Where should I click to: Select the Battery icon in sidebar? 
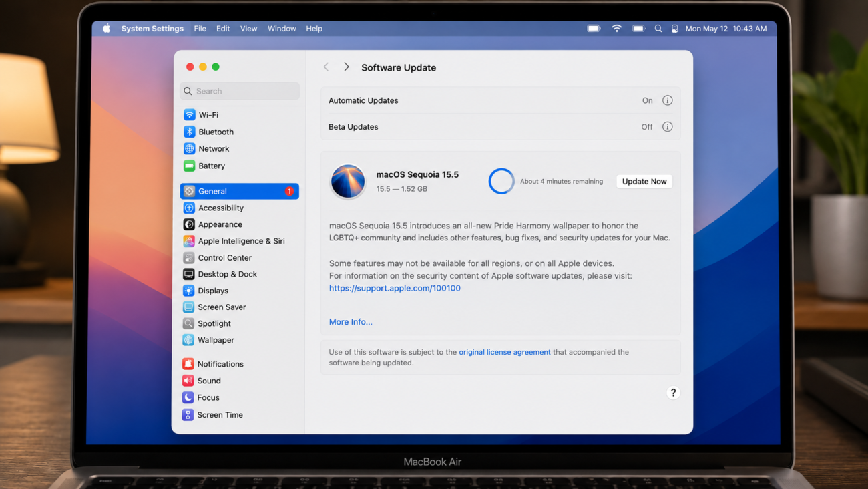190,166
